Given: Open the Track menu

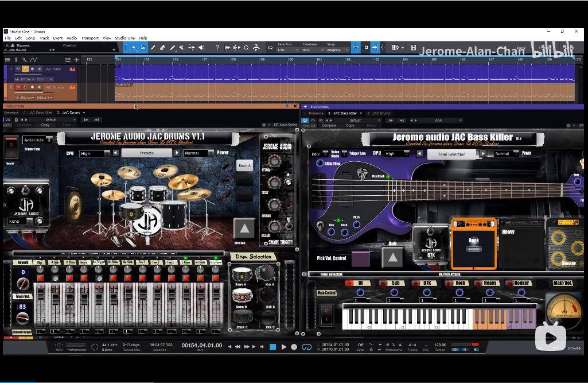Looking at the screenshot, I should (x=44, y=38).
